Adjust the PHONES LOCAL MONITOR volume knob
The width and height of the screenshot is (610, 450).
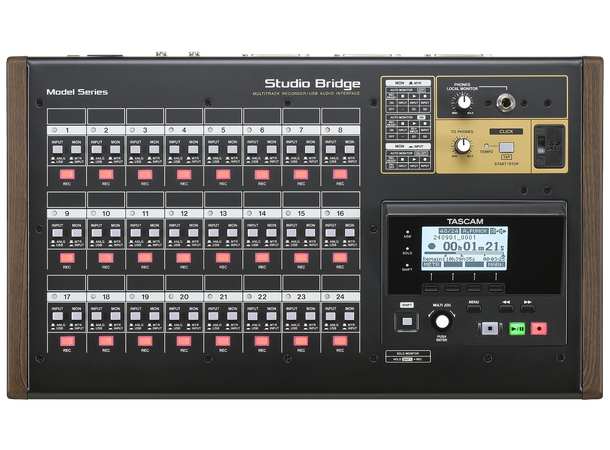463,102
